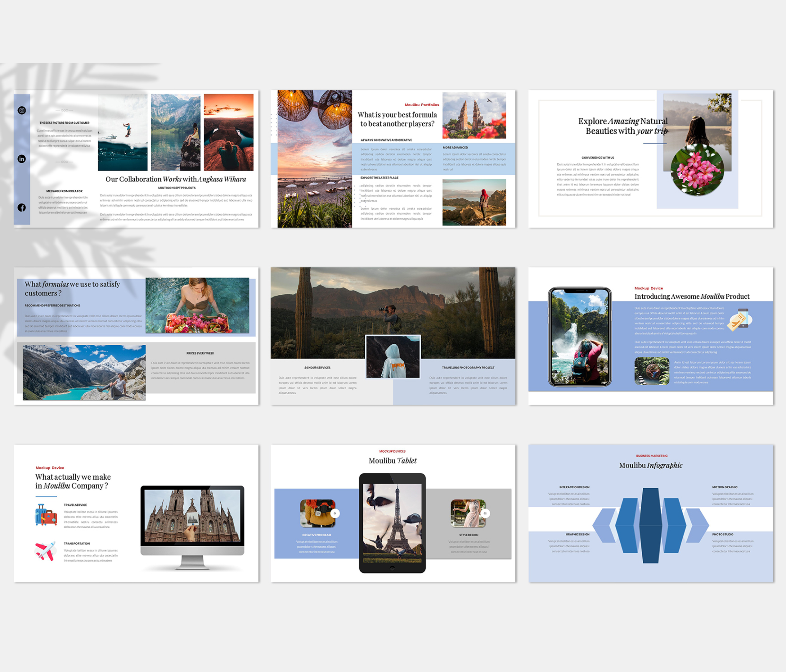
Task: Click the photographer in desert hero image
Action: (x=393, y=313)
